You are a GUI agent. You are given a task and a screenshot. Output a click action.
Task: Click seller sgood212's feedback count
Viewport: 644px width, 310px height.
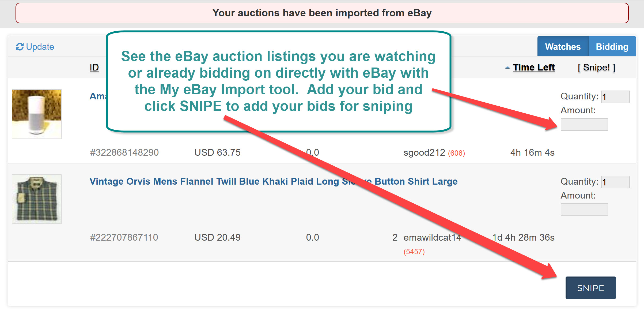tap(456, 153)
